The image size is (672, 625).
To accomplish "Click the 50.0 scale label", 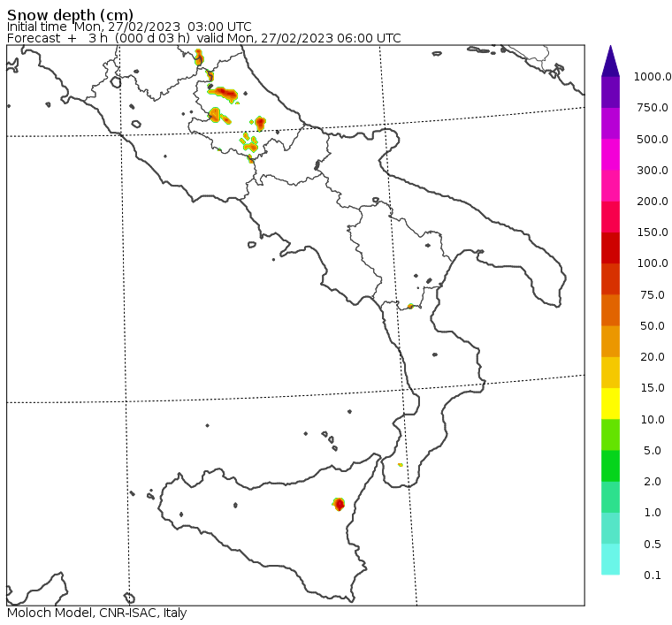I will click(653, 326).
